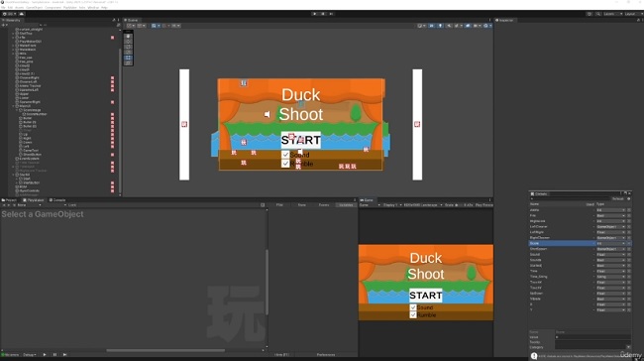
Task: Toggle Play Focused in Game view toolbar
Action: coord(483,204)
